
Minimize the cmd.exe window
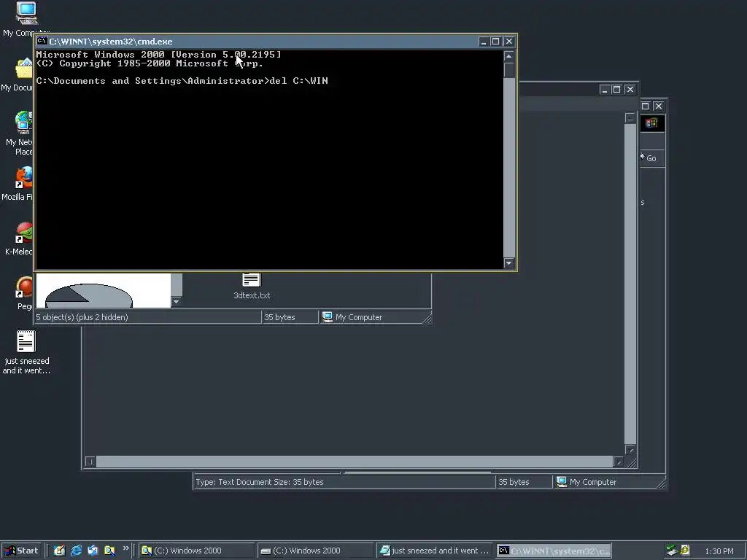484,42
